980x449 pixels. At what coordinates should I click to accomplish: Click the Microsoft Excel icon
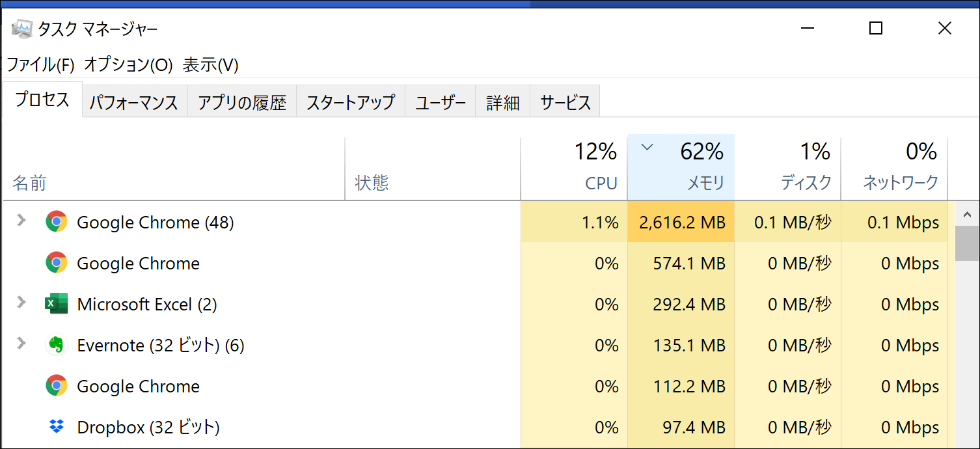pos(57,304)
